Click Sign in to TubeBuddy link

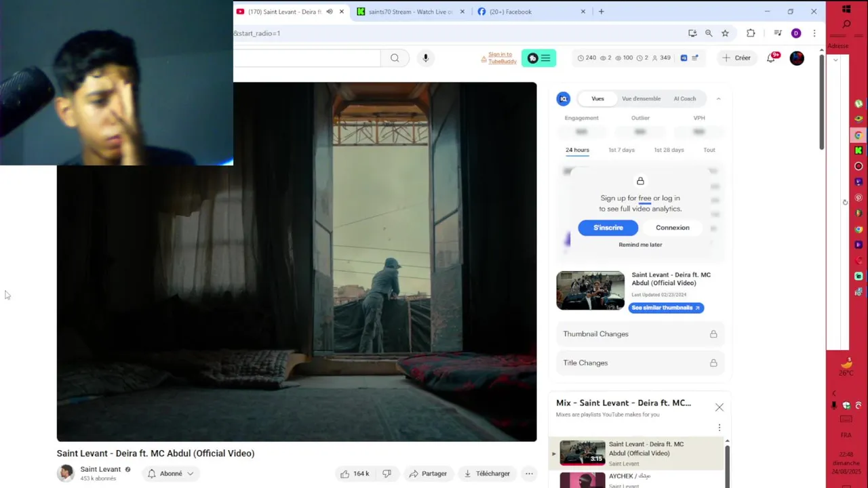point(502,58)
